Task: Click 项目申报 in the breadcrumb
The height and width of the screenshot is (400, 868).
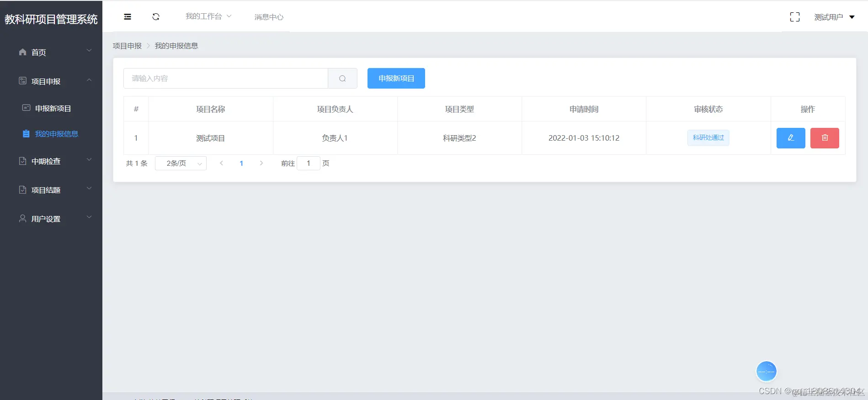Action: (x=127, y=46)
